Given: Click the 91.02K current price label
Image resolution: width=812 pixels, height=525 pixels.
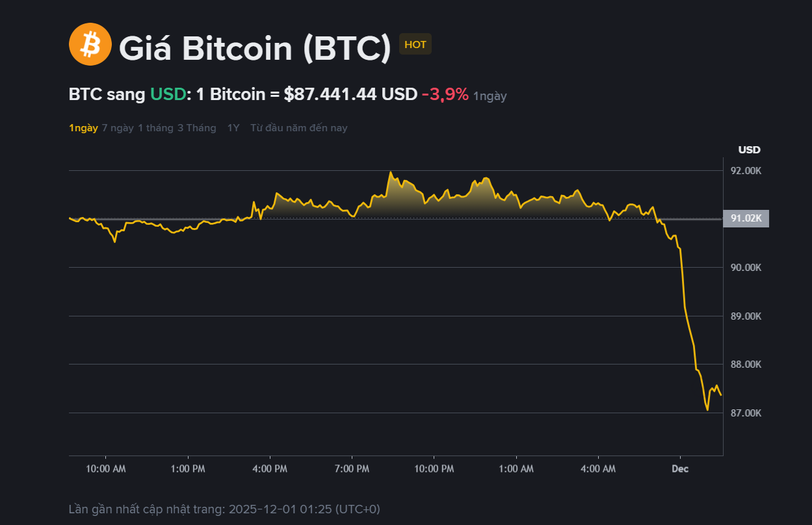Looking at the screenshot, I should click(746, 218).
